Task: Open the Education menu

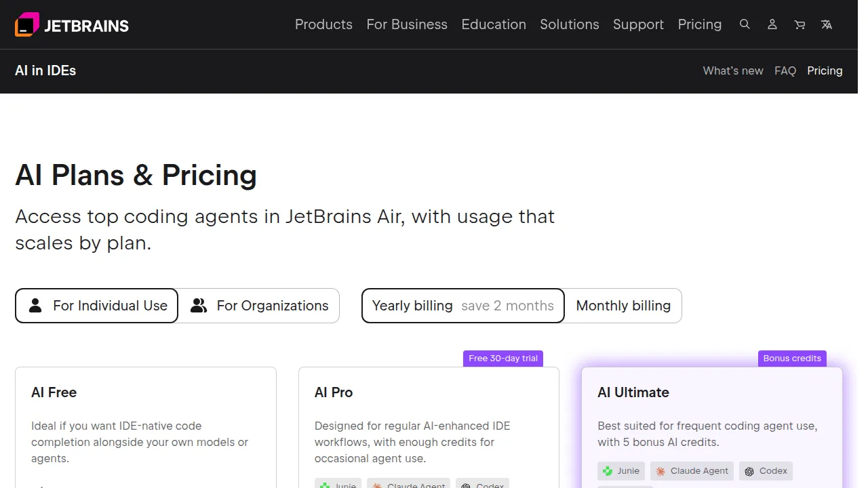Action: 494,24
